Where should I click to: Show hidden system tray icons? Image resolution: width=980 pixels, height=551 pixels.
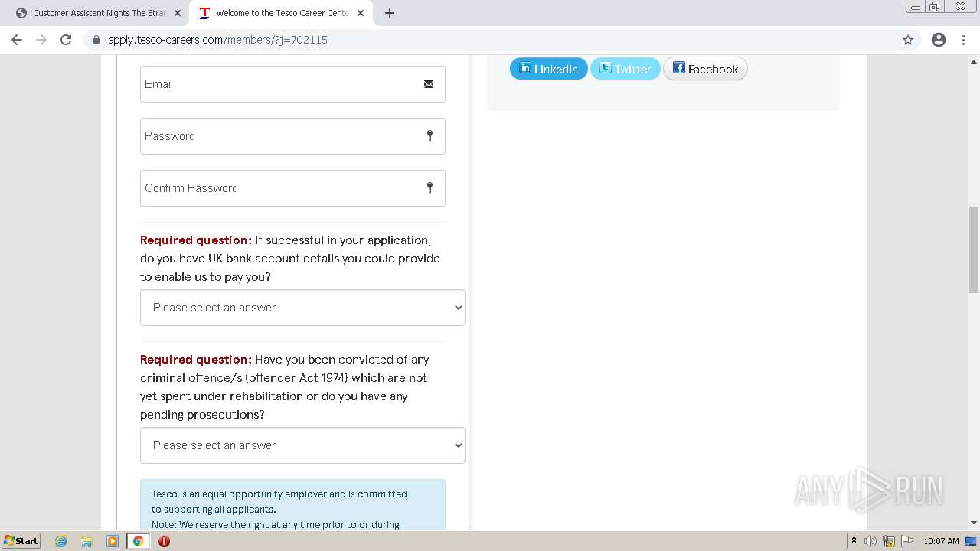pyautogui.click(x=854, y=541)
